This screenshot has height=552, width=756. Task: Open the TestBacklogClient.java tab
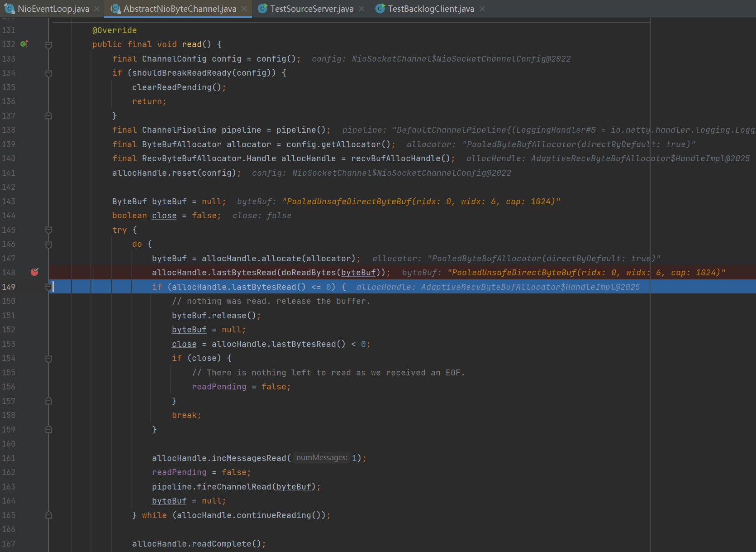tap(431, 9)
